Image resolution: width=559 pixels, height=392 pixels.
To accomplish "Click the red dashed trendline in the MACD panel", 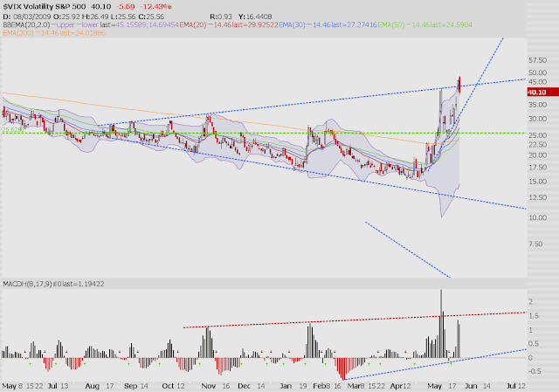I will point(355,320).
